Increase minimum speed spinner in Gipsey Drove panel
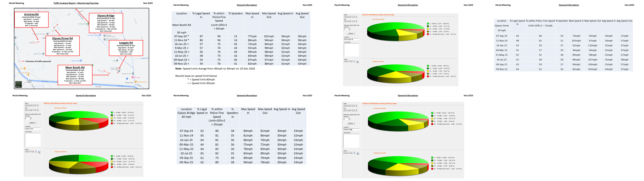 (30, 118)
